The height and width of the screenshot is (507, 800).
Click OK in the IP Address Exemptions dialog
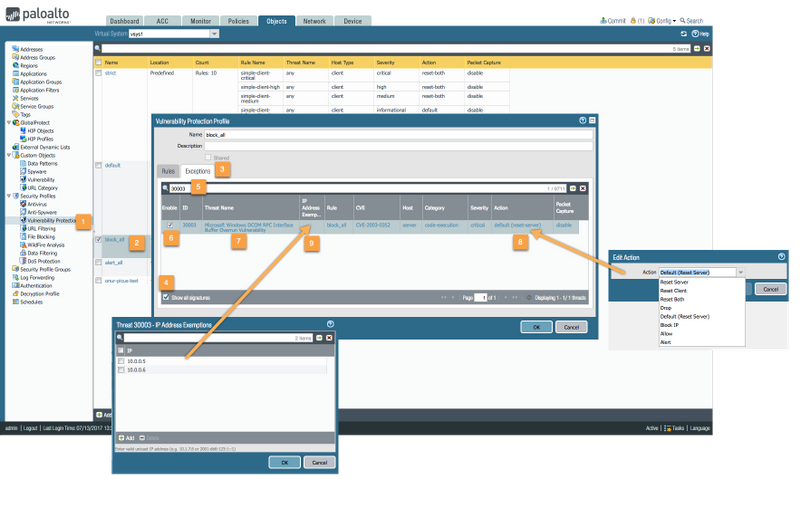tap(285, 463)
